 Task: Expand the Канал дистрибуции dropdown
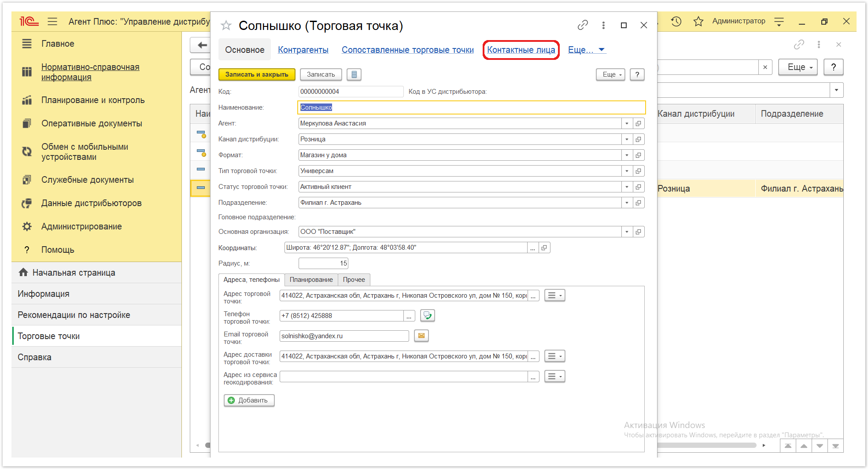(627, 139)
